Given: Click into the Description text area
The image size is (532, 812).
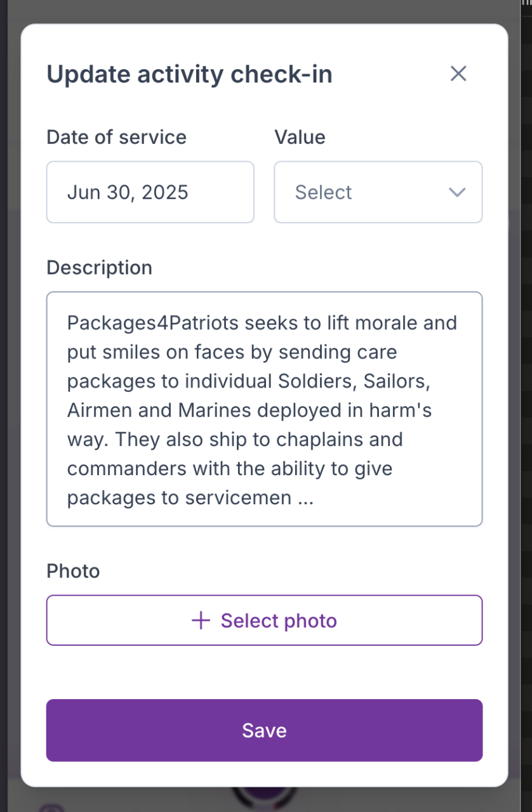Looking at the screenshot, I should (x=264, y=409).
